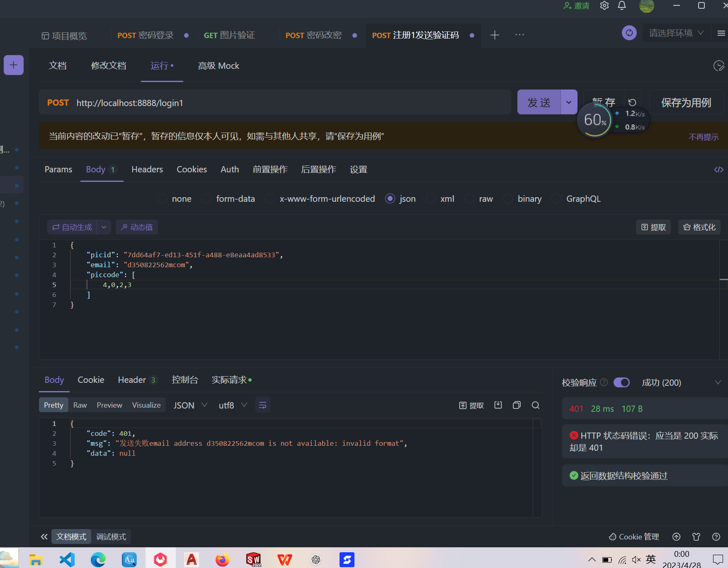This screenshot has height=568, width=728.
Task: Select the x-www-form-urlencoded radio button
Action: pyautogui.click(x=270, y=199)
